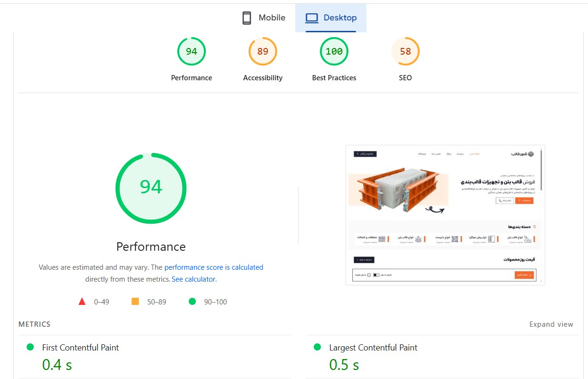The width and height of the screenshot is (588, 379).
Task: Click the mobile phone icon
Action: pos(246,18)
